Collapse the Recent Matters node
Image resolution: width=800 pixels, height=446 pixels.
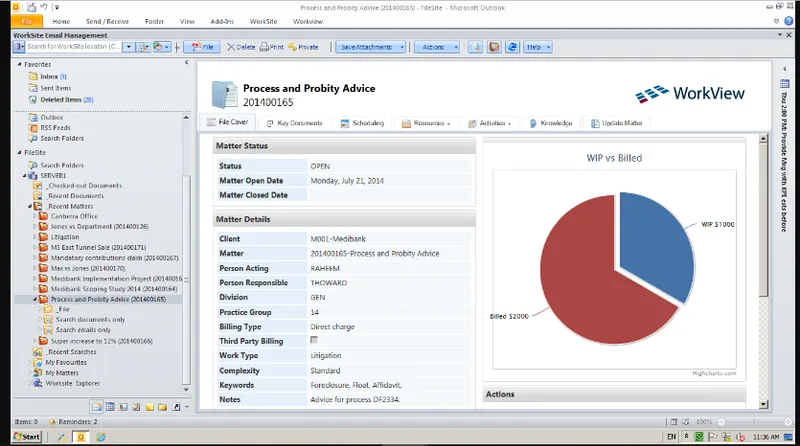(30, 206)
